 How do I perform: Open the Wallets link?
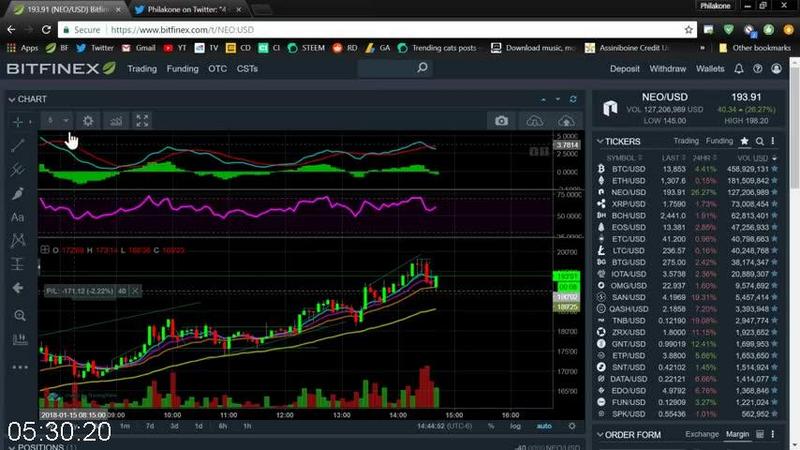click(710, 68)
